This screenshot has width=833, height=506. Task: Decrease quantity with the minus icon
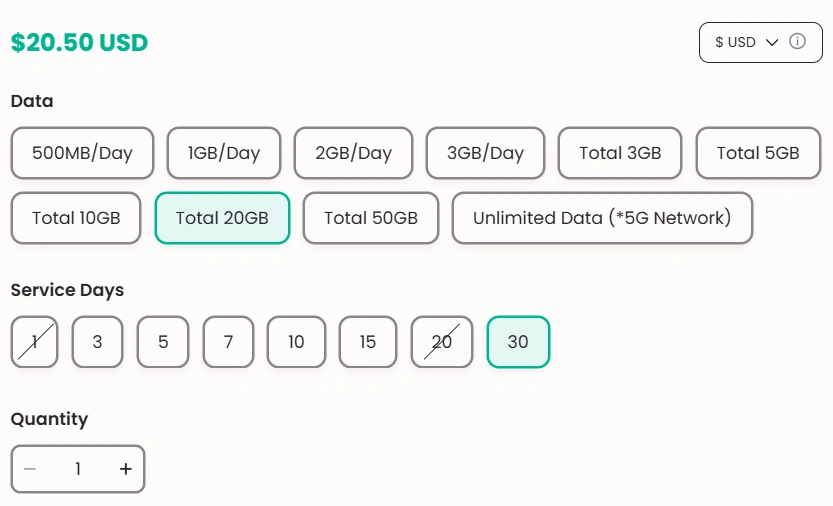pyautogui.click(x=30, y=469)
